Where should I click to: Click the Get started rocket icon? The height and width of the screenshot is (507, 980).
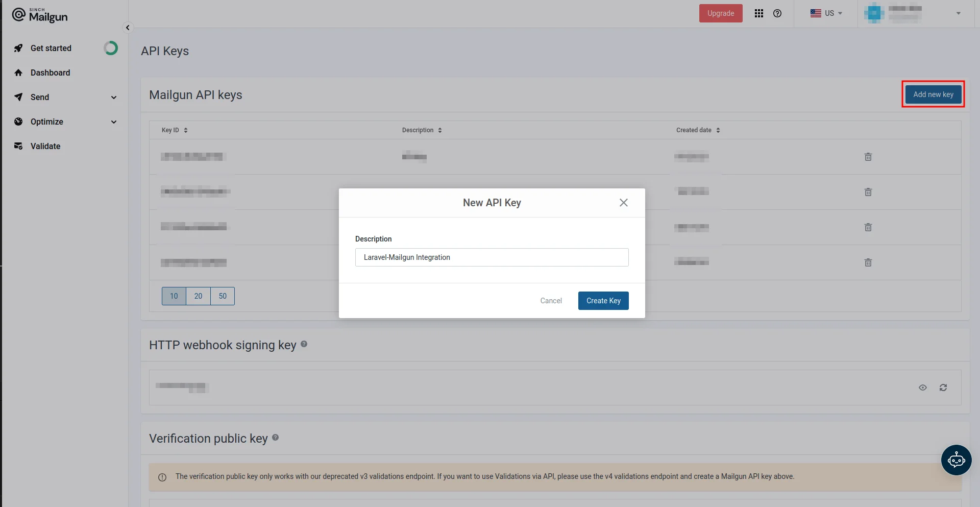pyautogui.click(x=18, y=48)
